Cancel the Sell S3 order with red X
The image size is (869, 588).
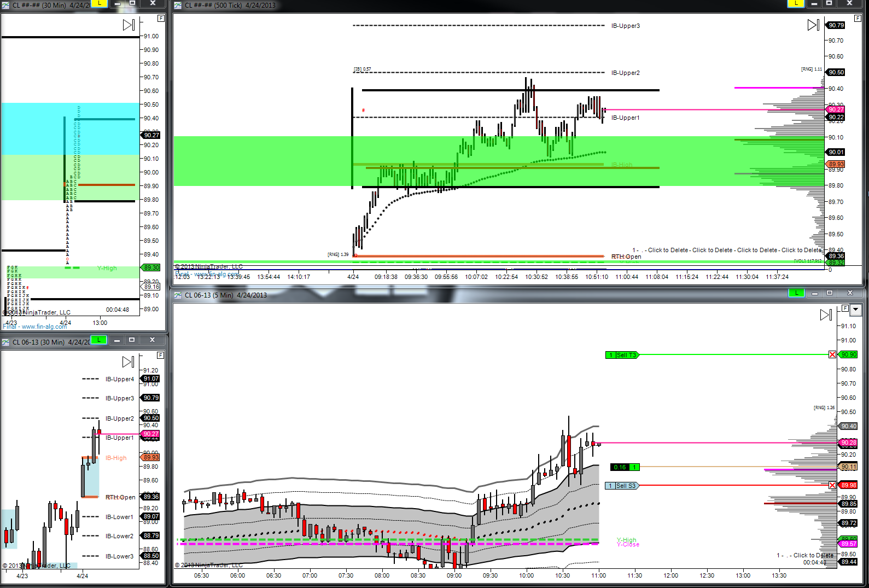point(832,485)
